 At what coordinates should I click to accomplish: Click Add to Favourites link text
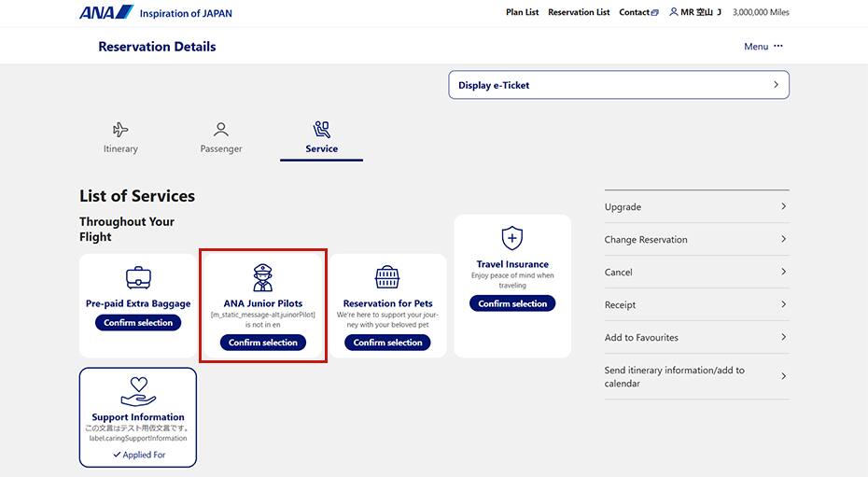tap(641, 338)
